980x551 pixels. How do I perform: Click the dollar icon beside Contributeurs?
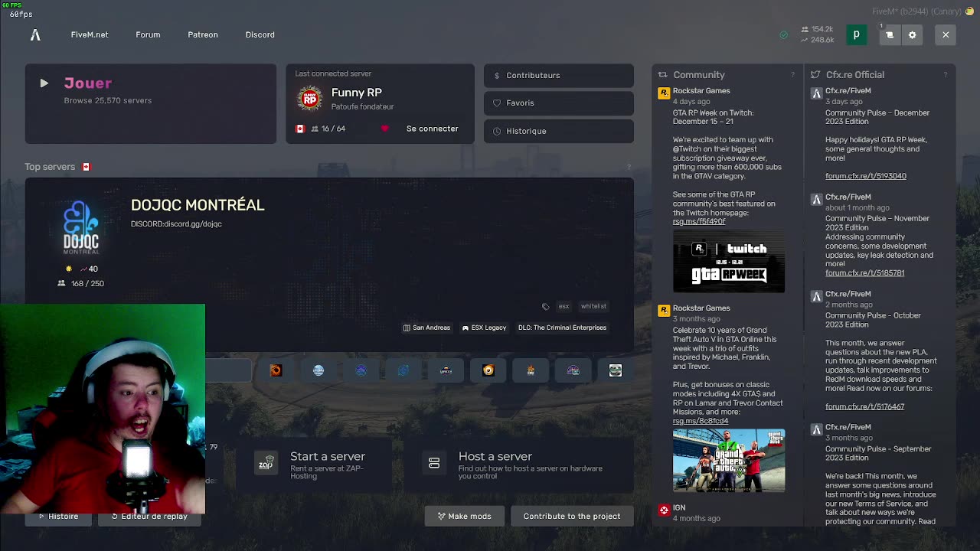click(x=497, y=75)
